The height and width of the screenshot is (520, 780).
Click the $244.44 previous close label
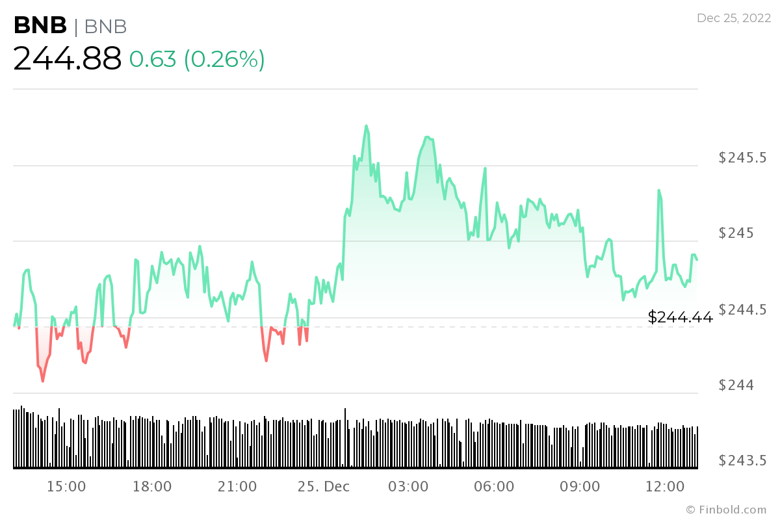tap(680, 317)
